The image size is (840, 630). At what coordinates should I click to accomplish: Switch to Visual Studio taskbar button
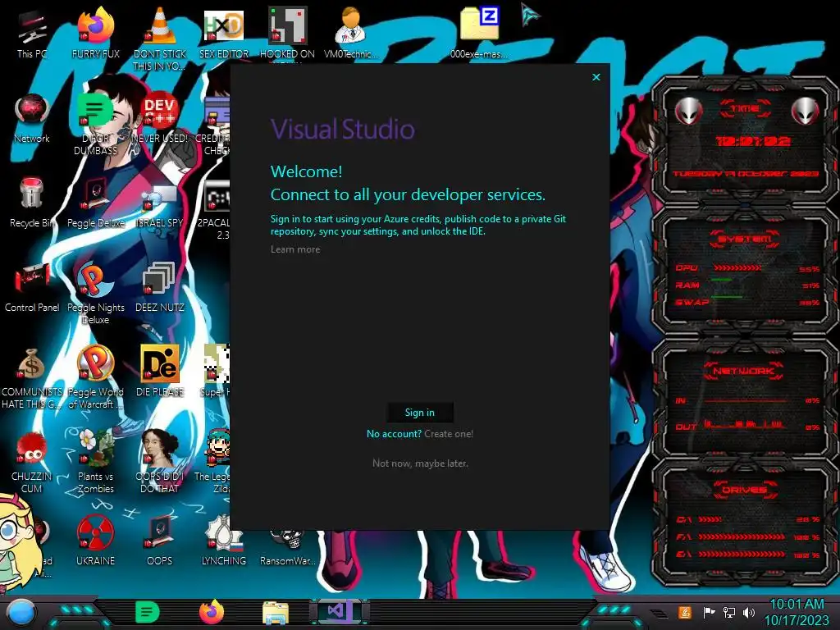(x=340, y=611)
